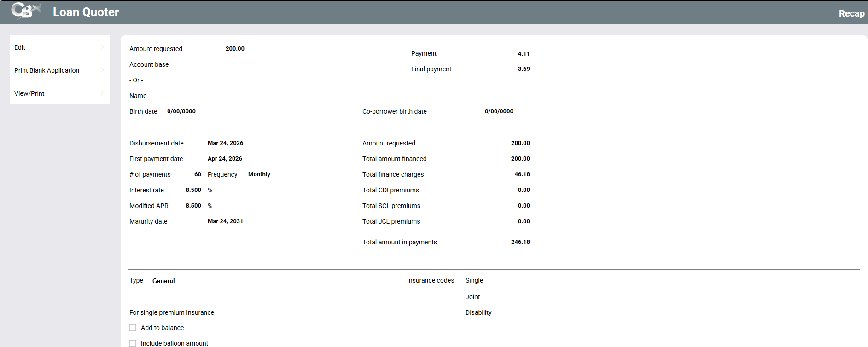
Task: Click the CBX logo in header
Action: [x=26, y=11]
